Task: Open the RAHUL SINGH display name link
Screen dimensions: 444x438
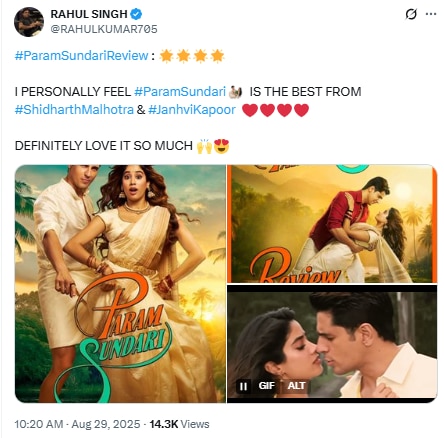Action: coord(89,14)
